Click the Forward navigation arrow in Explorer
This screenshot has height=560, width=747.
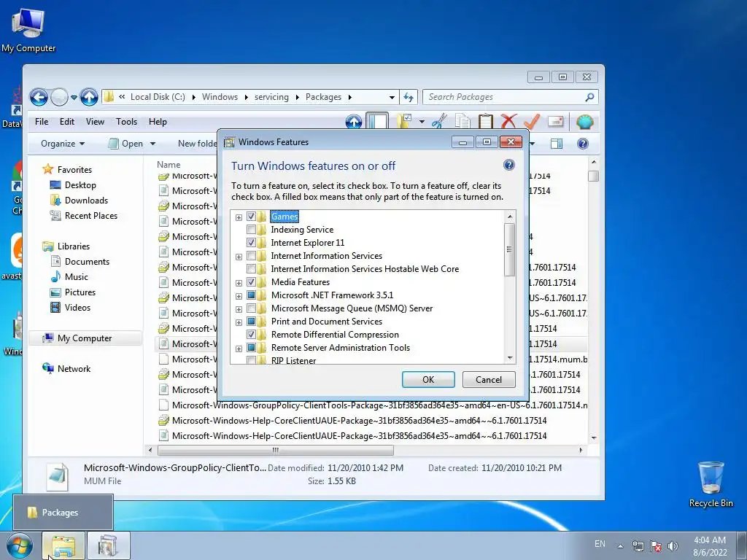click(x=59, y=97)
